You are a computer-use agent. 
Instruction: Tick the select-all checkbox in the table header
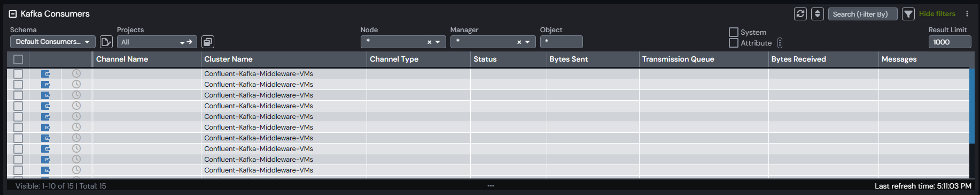[18, 59]
